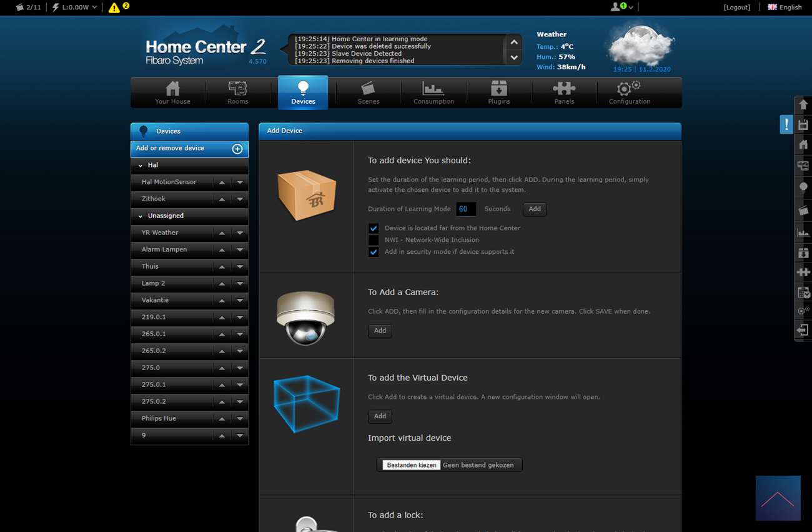The width and height of the screenshot is (812, 532).
Task: Move device 219.0.1 up with its arrow
Action: (x=222, y=318)
